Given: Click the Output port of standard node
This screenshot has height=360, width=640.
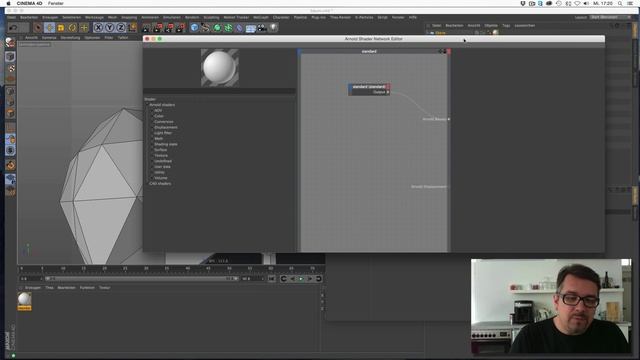Looking at the screenshot, I should pyautogui.click(x=388, y=93).
